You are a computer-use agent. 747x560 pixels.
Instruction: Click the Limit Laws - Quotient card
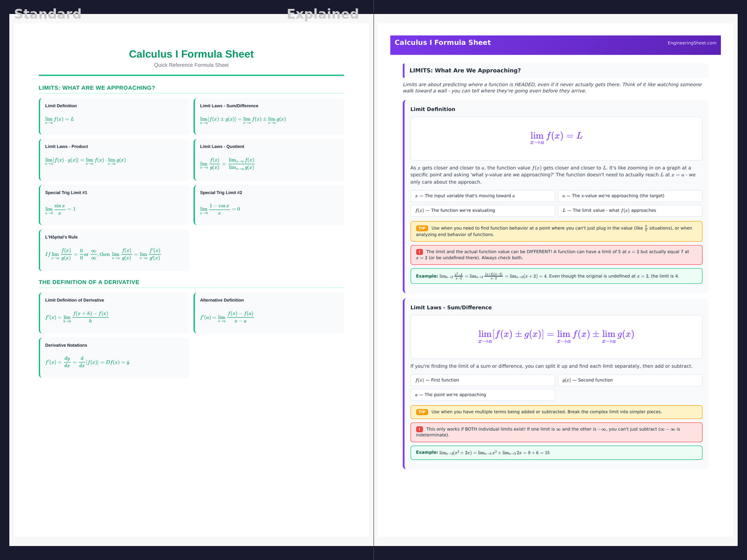point(269,160)
